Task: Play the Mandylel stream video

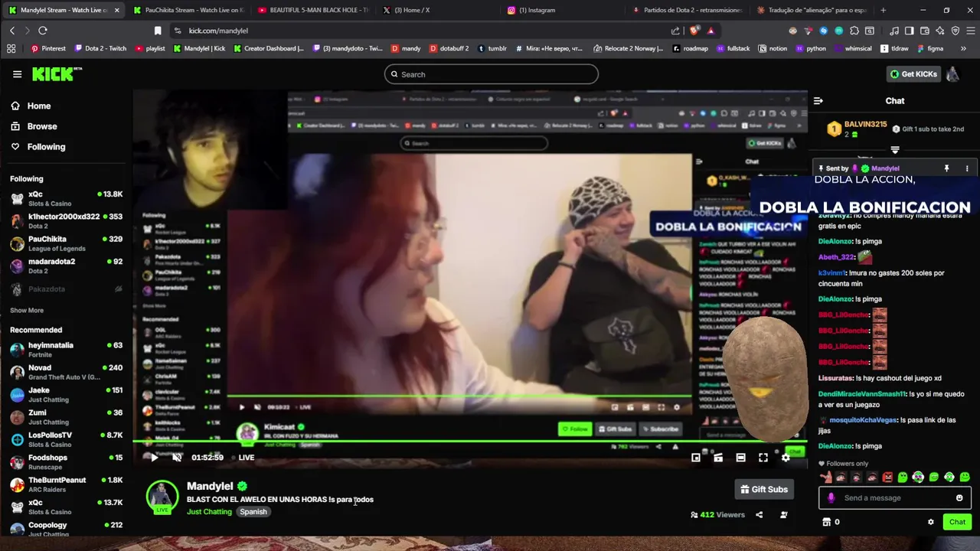Action: coord(154,458)
